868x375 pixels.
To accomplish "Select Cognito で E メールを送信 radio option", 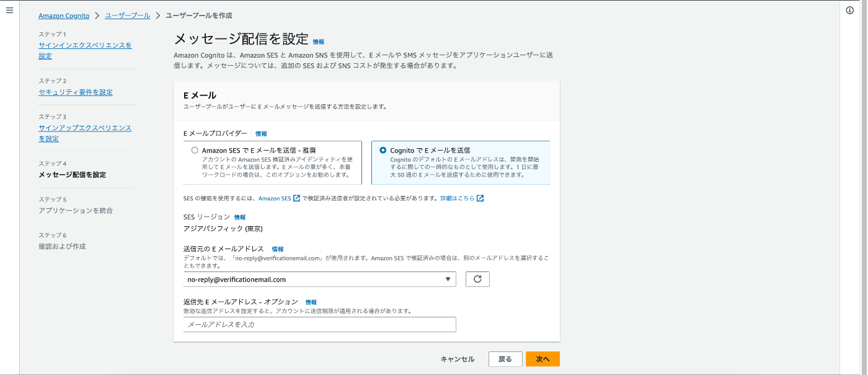I will (383, 150).
